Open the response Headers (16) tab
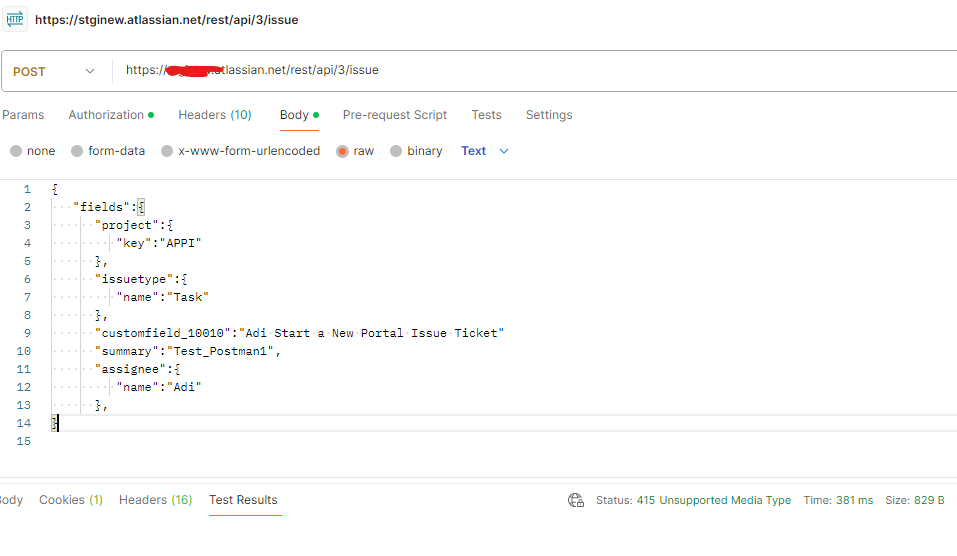This screenshot has height=556, width=957. 156,500
